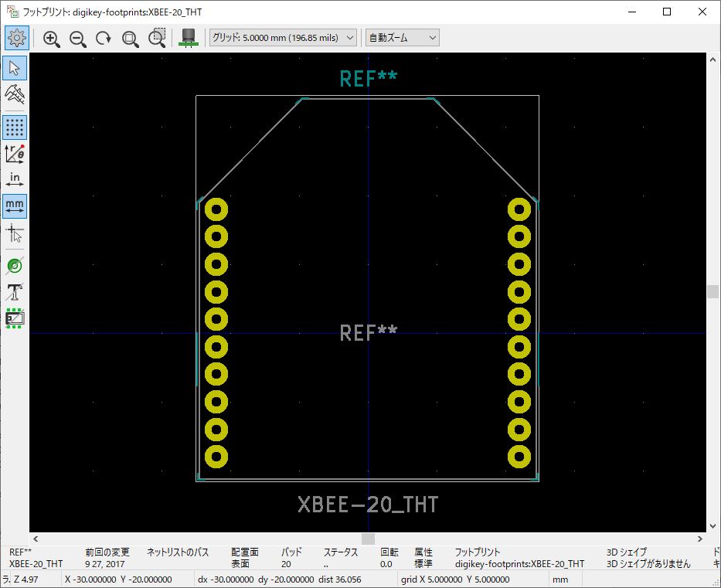Click the 'mm' units field in status bar
Viewport: 721px width, 588px height.
560,580
